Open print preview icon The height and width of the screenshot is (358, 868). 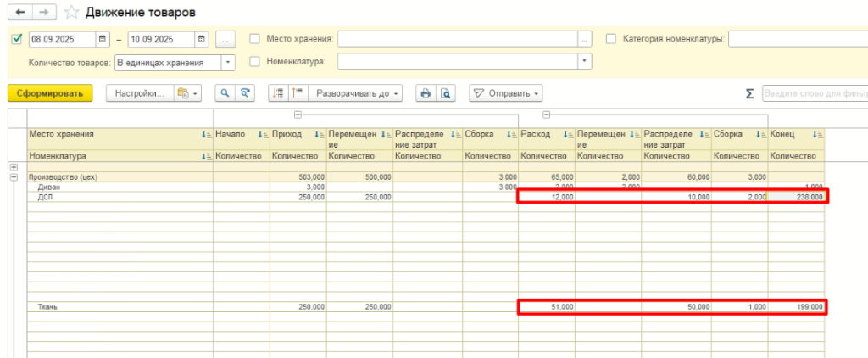point(446,93)
